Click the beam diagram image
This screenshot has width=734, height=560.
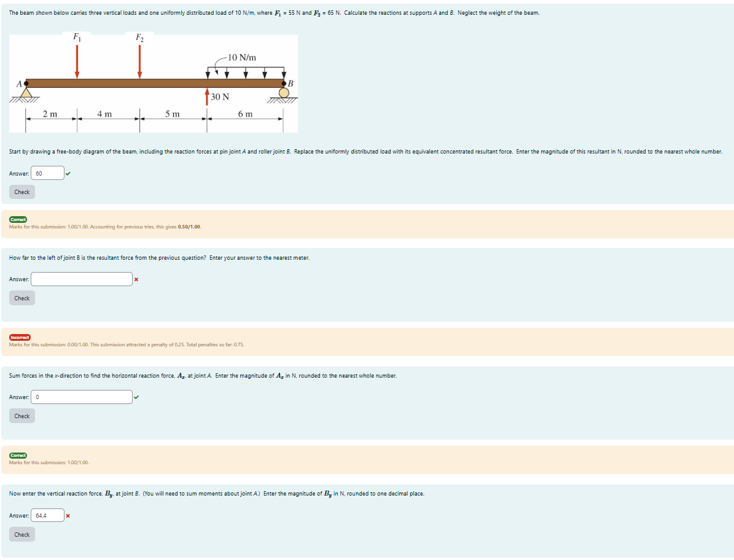point(154,82)
